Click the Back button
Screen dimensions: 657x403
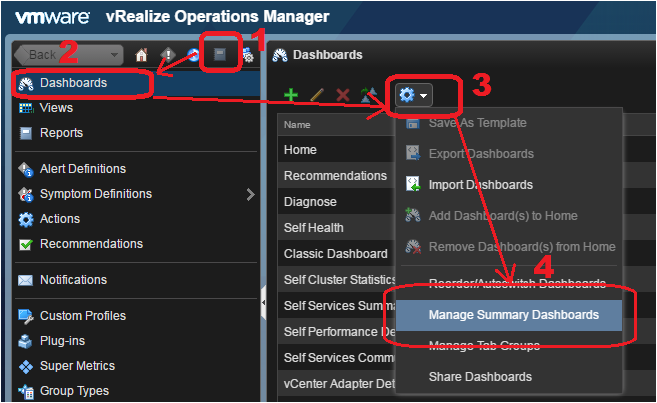point(68,55)
